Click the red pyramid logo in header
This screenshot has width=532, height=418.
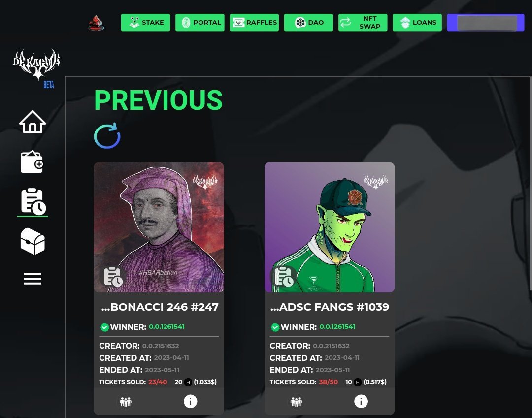[97, 23]
